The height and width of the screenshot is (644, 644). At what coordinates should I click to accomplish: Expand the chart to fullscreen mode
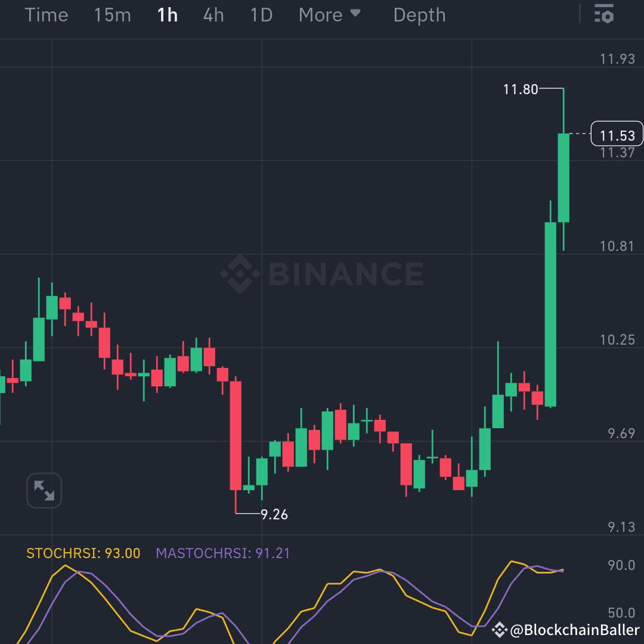[44, 490]
